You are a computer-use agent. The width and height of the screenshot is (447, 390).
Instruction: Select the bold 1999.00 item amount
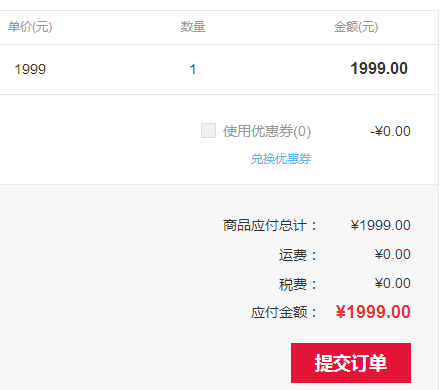pyautogui.click(x=379, y=69)
